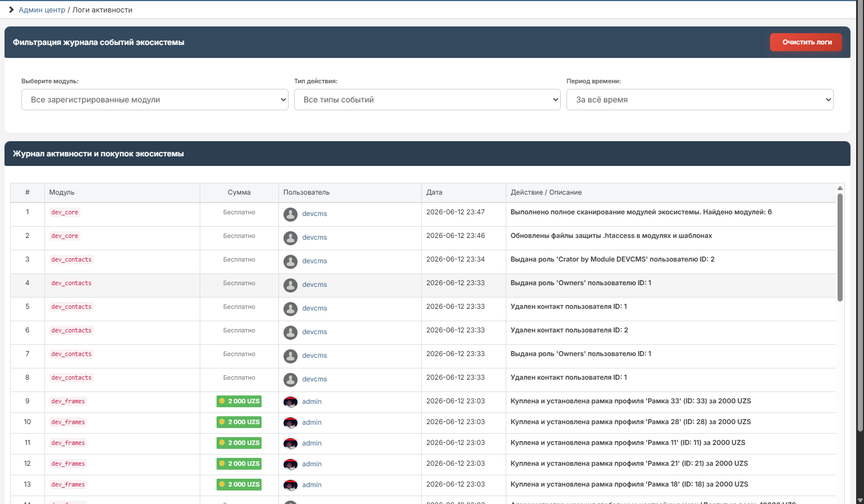Click devcms avatar icon in row 4
Image resolution: width=864 pixels, height=504 pixels.
[290, 285]
